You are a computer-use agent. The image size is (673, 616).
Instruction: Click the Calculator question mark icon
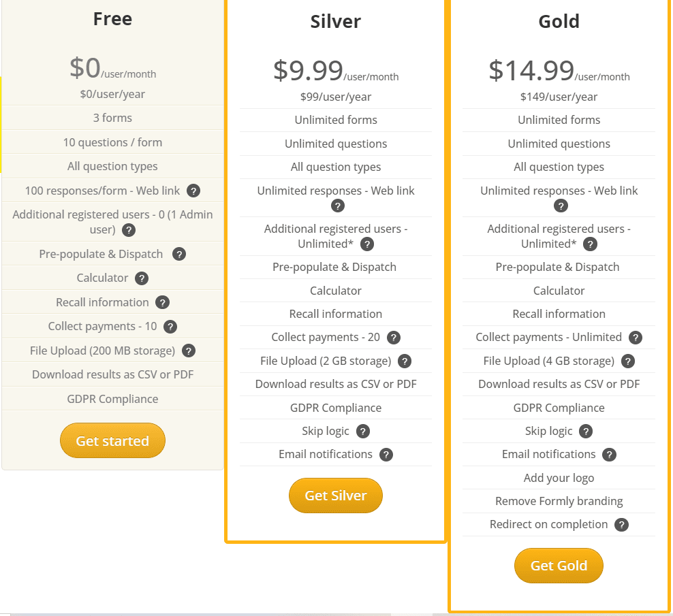click(x=141, y=278)
